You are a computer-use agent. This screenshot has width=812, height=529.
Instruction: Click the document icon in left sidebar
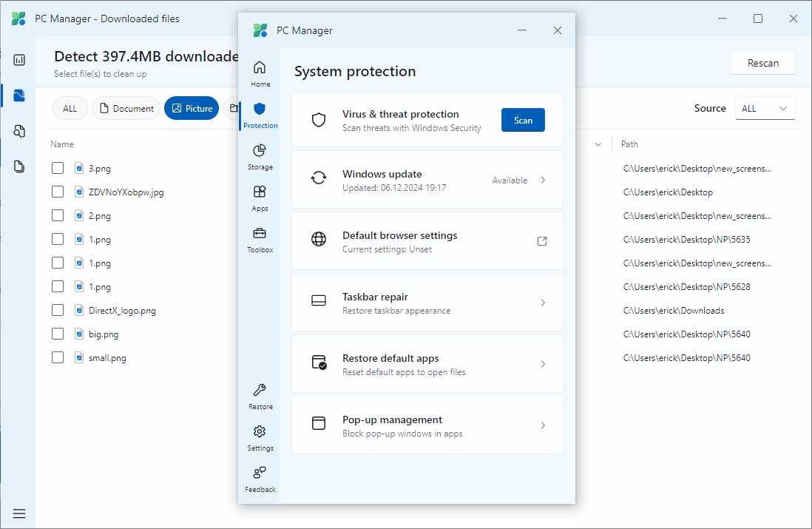[19, 166]
